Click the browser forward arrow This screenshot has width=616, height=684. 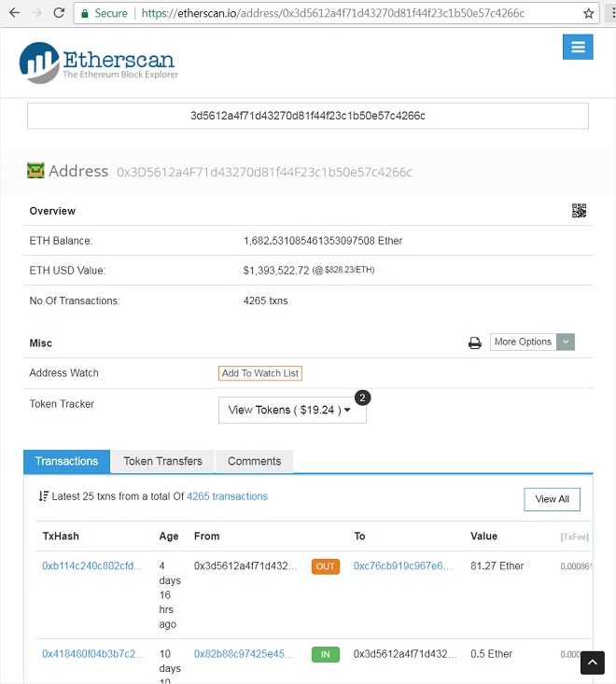tap(36, 13)
